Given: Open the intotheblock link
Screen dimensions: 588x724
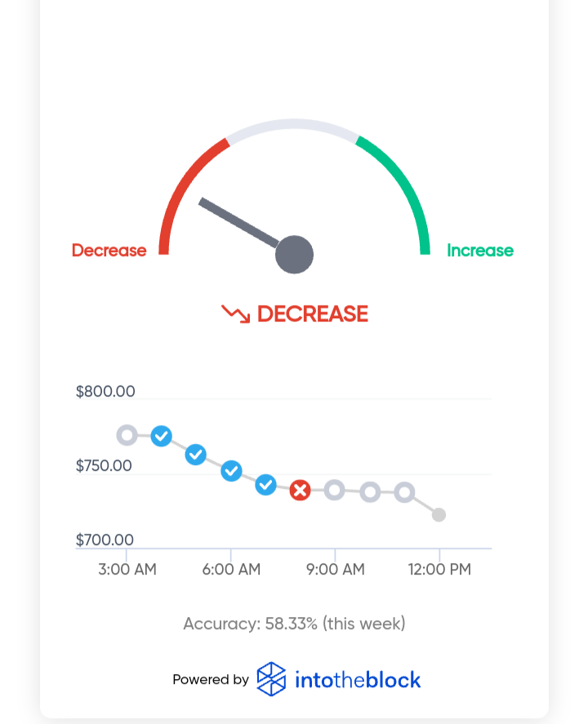Looking at the screenshot, I should click(x=358, y=680).
